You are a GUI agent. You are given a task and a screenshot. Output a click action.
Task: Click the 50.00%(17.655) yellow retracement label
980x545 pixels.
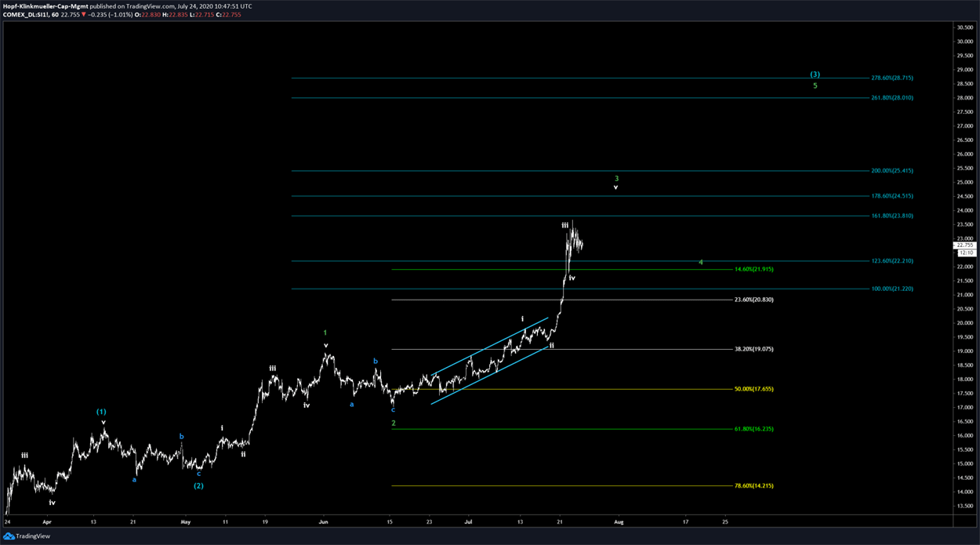753,389
